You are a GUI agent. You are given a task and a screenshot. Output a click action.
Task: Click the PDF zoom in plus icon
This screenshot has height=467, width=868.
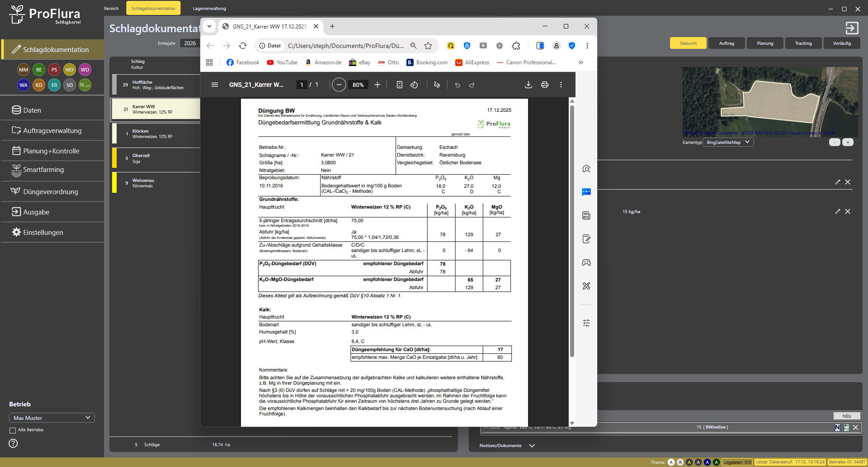[x=377, y=85]
